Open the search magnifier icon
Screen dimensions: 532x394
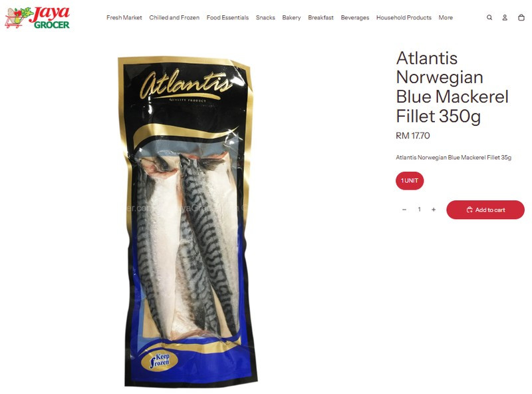click(x=489, y=17)
